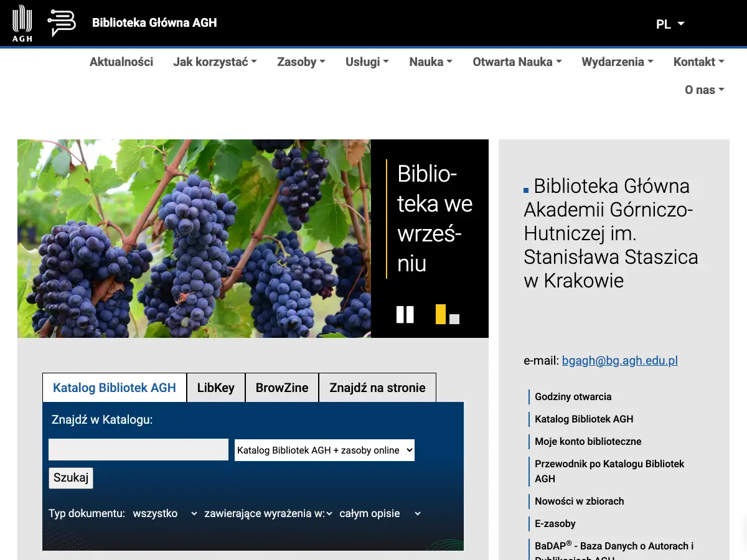Expand the Usługi menu

367,62
